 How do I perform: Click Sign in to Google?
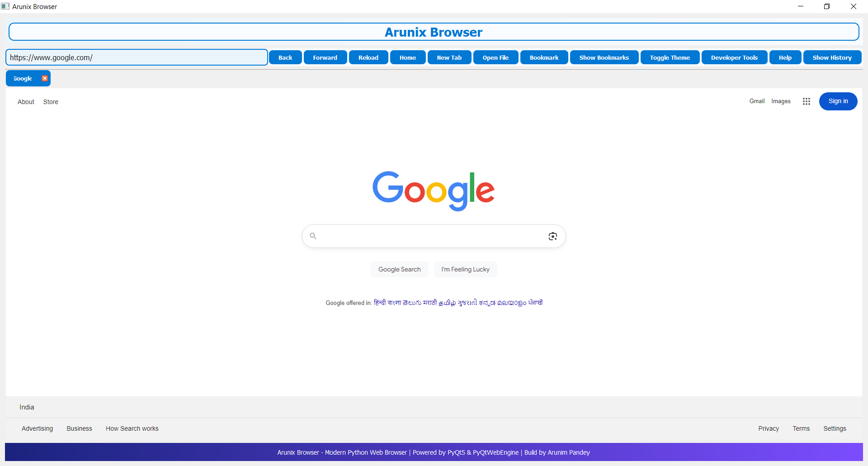[x=838, y=101]
